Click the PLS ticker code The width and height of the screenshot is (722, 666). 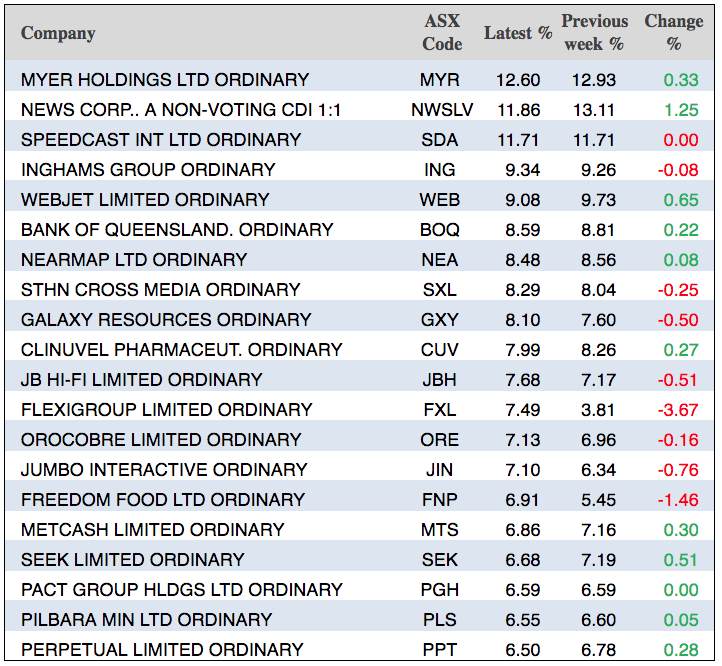coord(441,620)
